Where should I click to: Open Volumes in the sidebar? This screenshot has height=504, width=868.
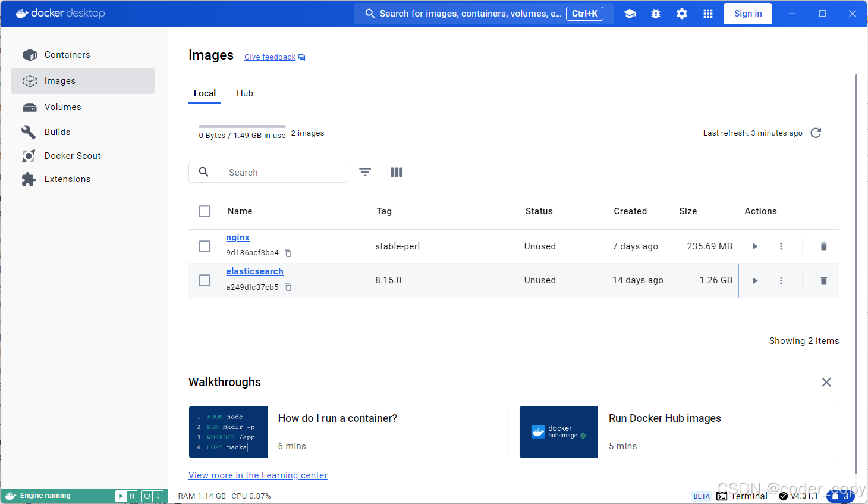click(x=62, y=107)
